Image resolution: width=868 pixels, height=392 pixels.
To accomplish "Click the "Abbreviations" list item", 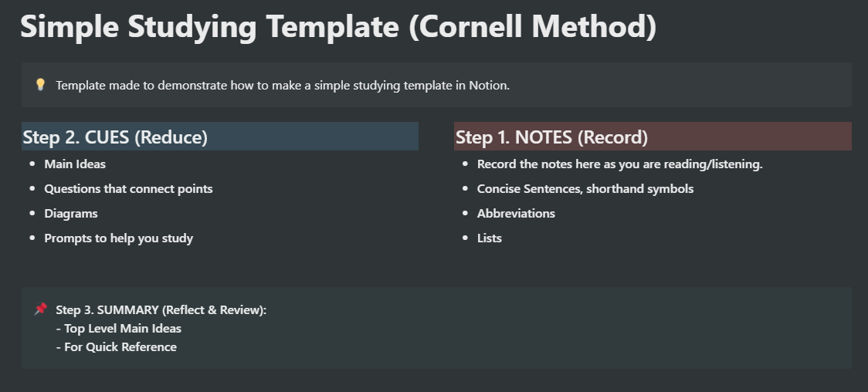I will (x=516, y=213).
